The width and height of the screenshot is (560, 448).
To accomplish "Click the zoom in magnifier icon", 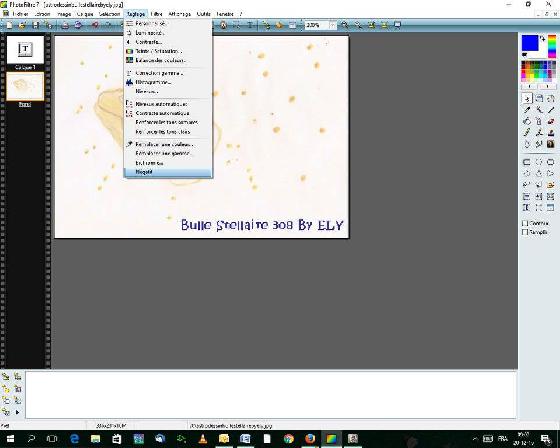I will pos(345,25).
